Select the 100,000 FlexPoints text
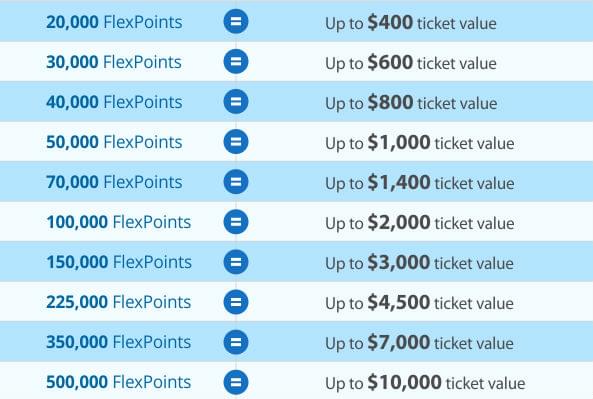 (119, 222)
